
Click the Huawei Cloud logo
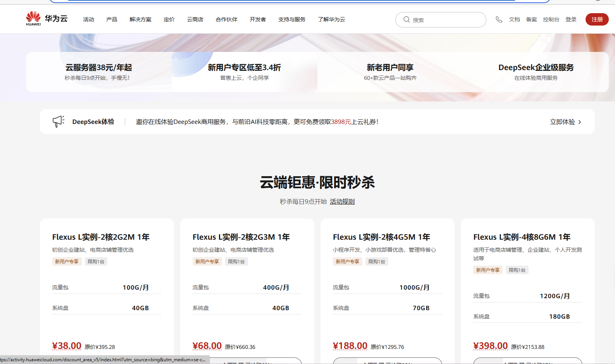tap(47, 19)
